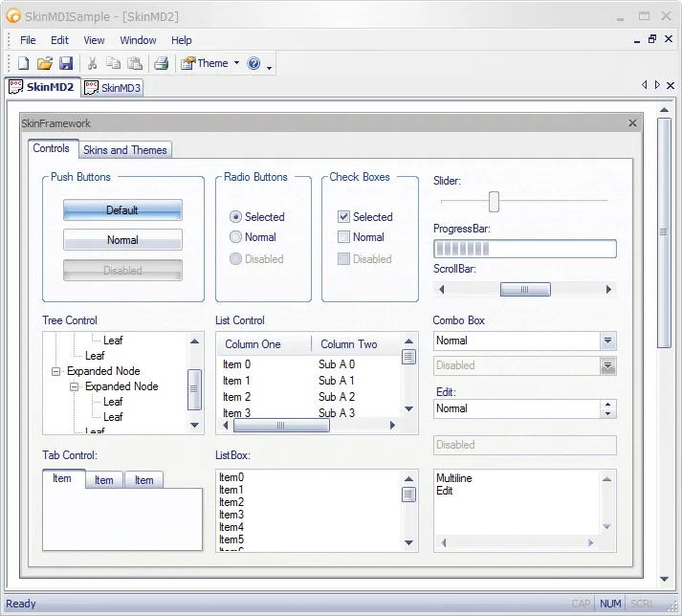Click the list control horizontal scroll right arrow
The width and height of the screenshot is (682, 616).
click(392, 425)
